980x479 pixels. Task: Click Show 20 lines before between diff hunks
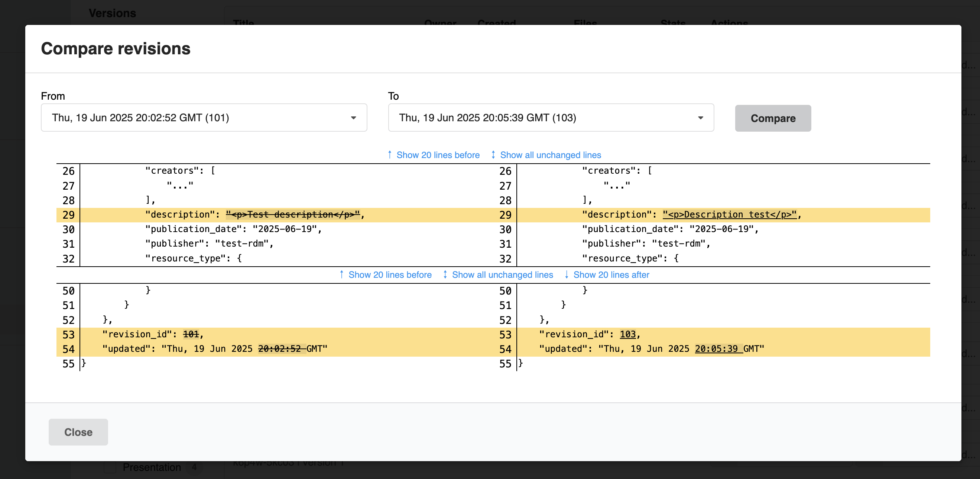click(x=390, y=274)
